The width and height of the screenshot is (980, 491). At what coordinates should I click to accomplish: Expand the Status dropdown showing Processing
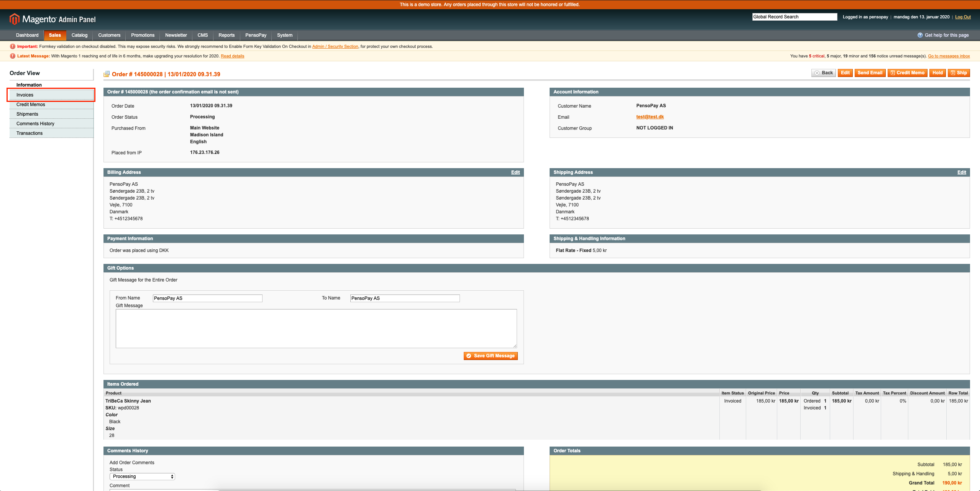142,476
